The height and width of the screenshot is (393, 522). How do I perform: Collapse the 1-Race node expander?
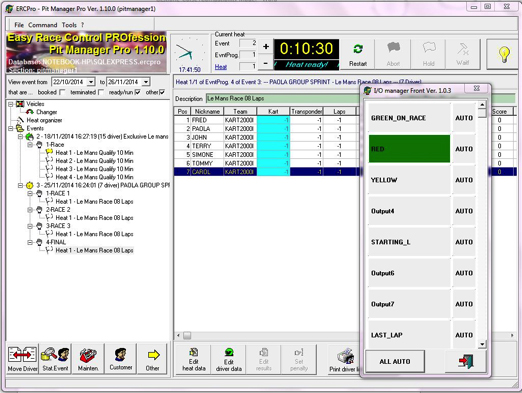tap(30, 145)
